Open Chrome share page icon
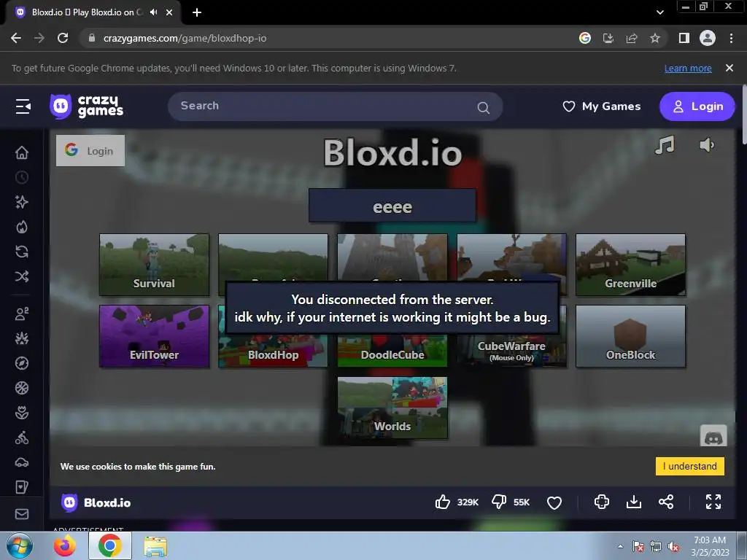 (x=632, y=38)
